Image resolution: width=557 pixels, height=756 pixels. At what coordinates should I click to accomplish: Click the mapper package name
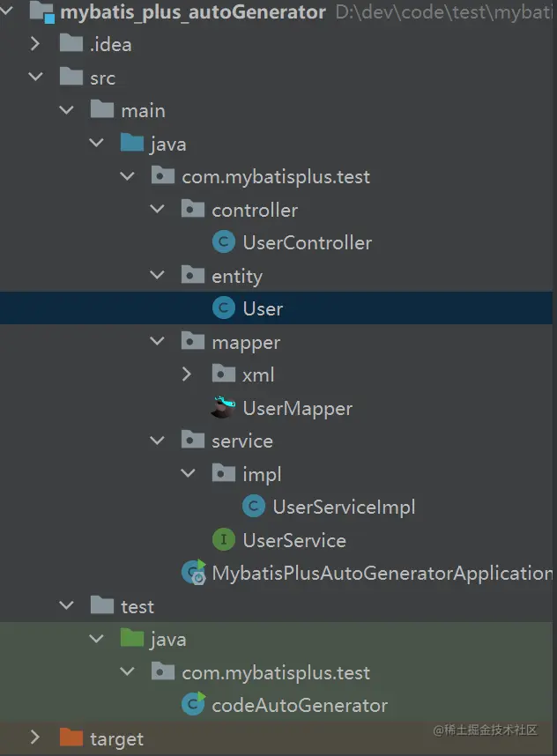(246, 343)
